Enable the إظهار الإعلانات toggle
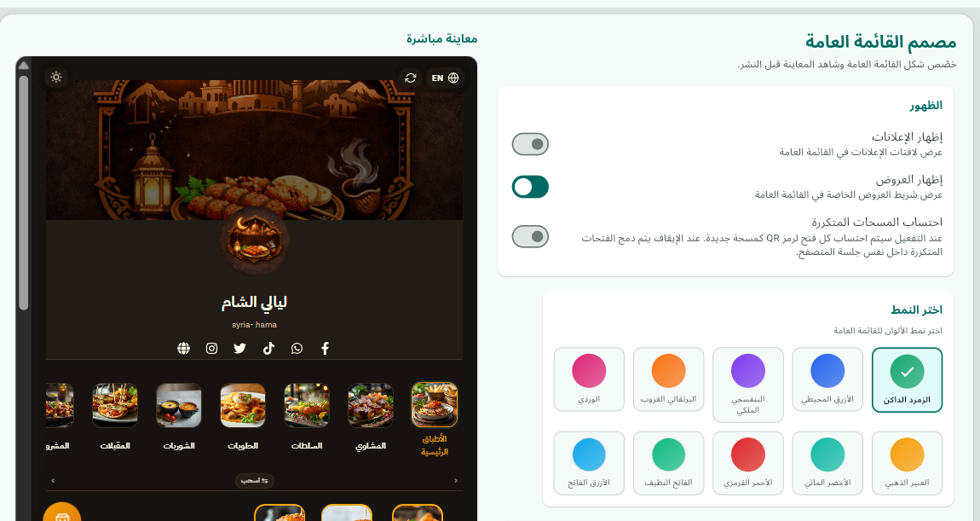Viewport: 980px width, 521px height. pyautogui.click(x=530, y=144)
